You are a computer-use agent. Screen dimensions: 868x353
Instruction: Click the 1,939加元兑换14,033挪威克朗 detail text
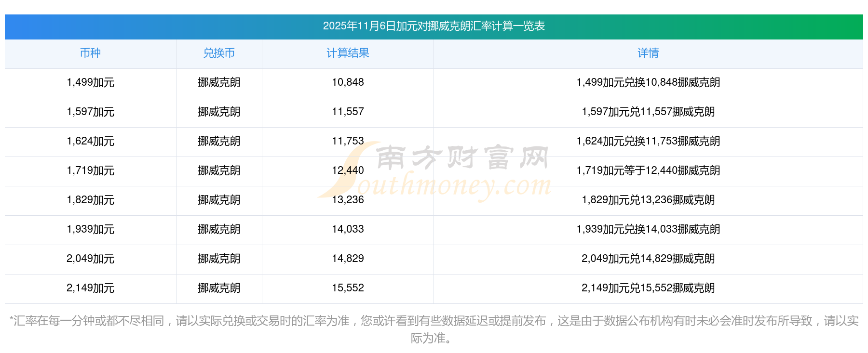click(x=648, y=230)
